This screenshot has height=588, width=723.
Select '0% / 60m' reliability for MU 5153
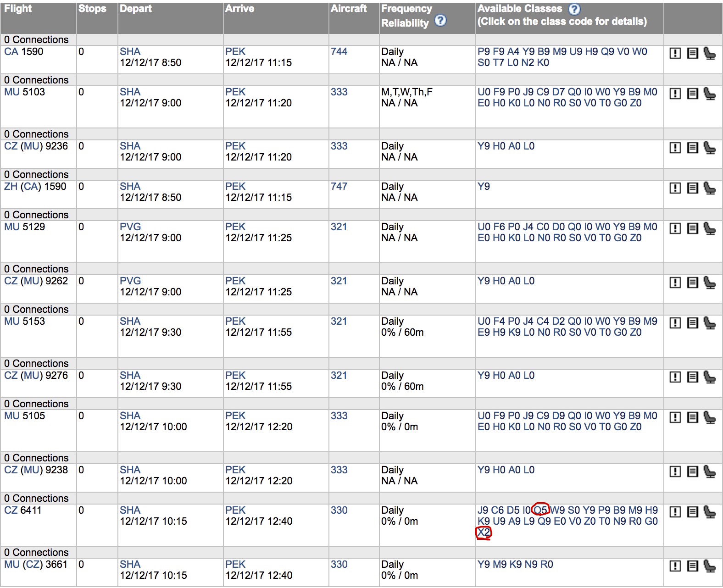coord(402,333)
